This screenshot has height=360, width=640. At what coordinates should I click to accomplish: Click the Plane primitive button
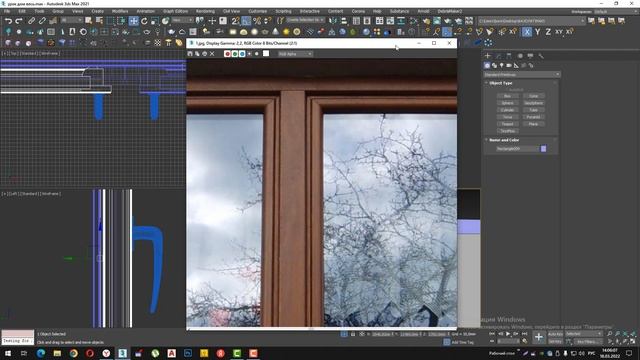click(x=533, y=124)
